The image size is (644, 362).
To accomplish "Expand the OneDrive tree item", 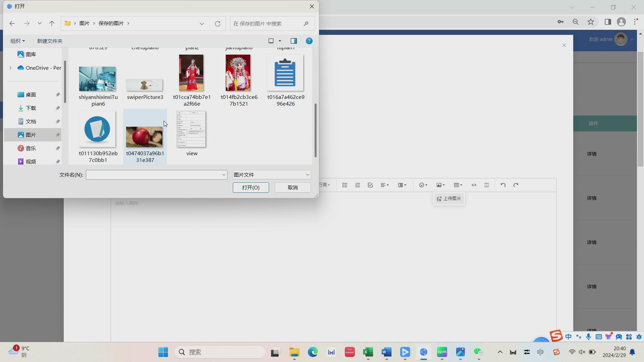I will (10, 68).
